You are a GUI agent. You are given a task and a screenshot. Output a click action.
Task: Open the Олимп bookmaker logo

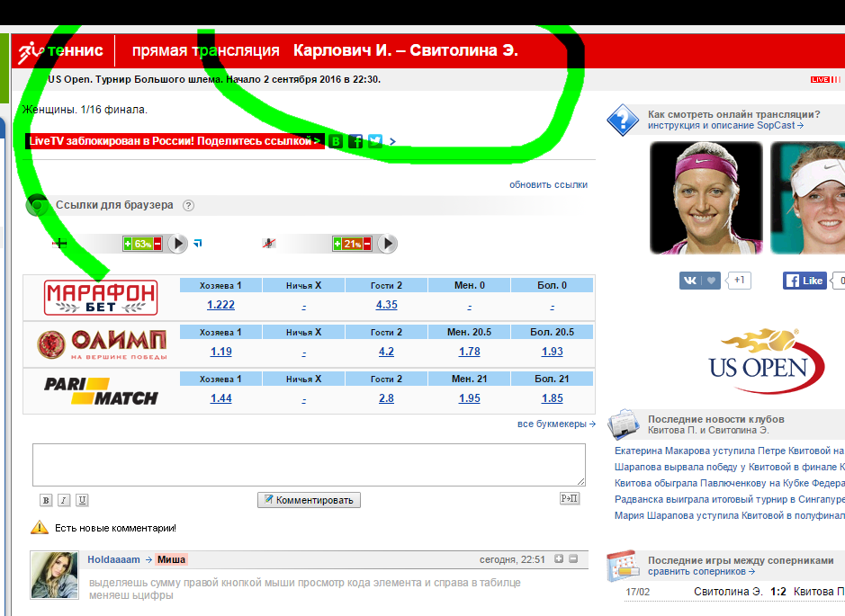(x=102, y=344)
